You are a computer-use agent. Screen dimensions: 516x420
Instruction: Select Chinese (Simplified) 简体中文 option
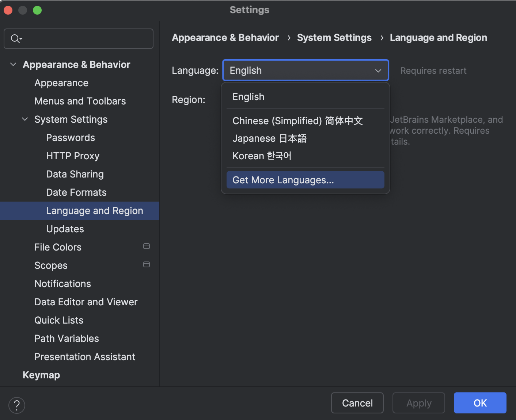(x=297, y=121)
